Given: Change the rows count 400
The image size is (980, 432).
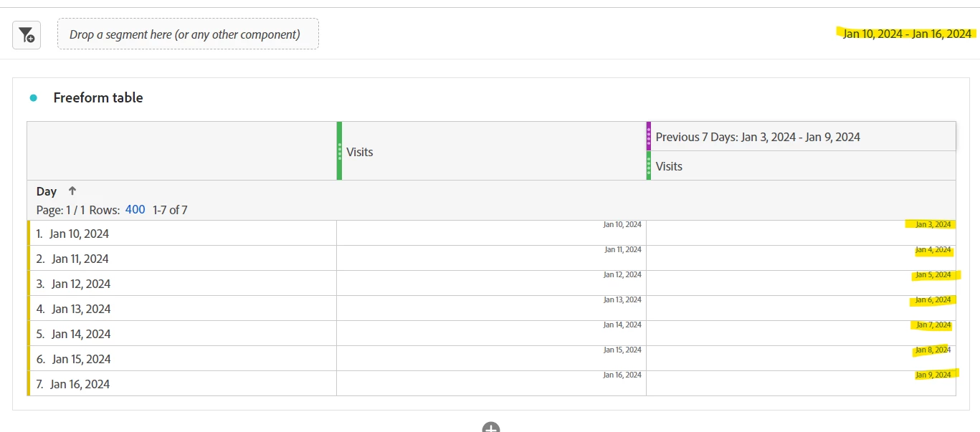Looking at the screenshot, I should (135, 210).
